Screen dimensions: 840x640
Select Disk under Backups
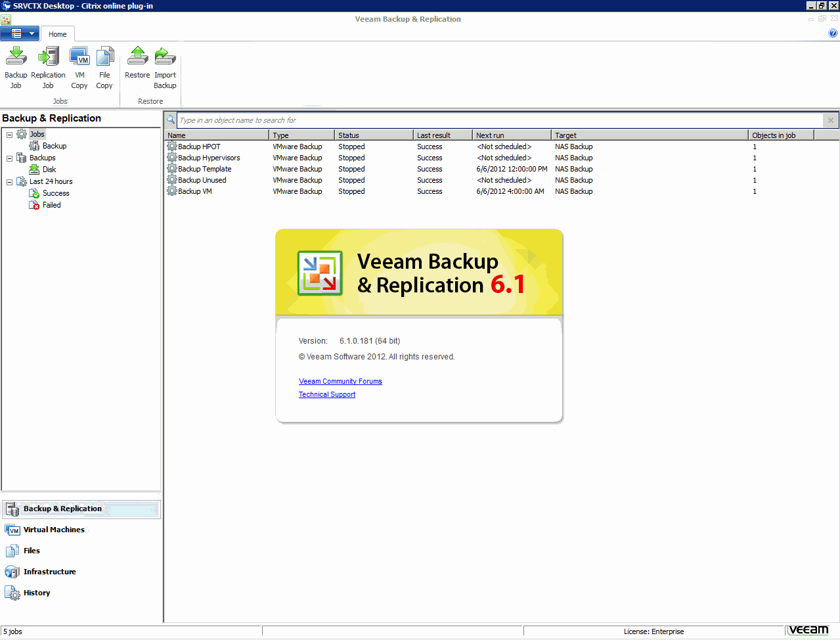coord(49,170)
